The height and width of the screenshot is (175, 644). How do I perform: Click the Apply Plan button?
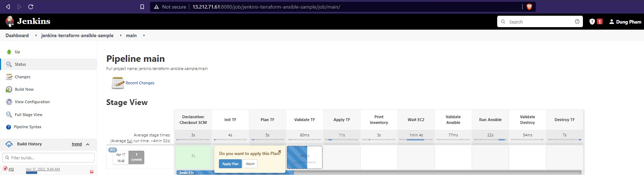pos(230,164)
